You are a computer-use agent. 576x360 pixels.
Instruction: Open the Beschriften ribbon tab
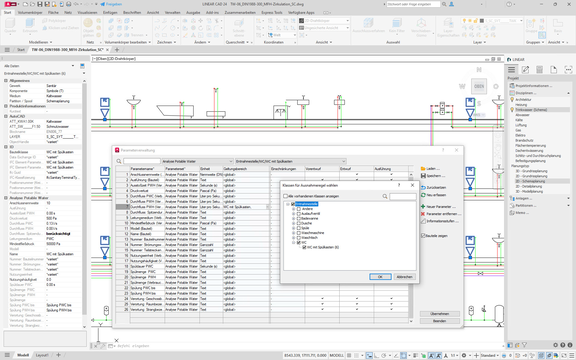[132, 12]
